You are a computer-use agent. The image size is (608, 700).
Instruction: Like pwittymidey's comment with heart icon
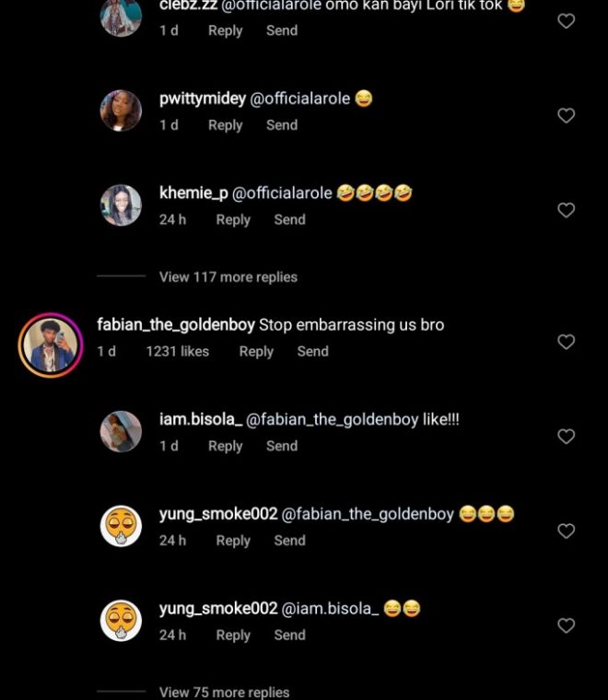(567, 115)
